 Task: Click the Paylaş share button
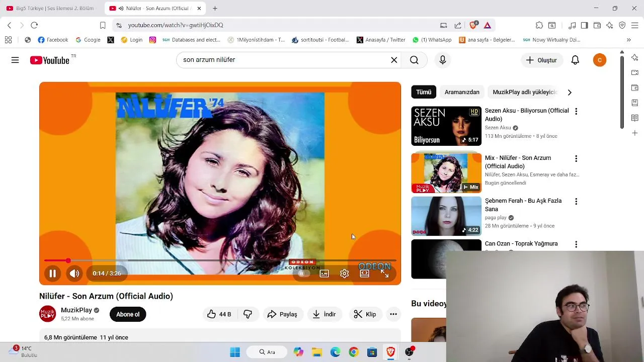click(x=282, y=314)
